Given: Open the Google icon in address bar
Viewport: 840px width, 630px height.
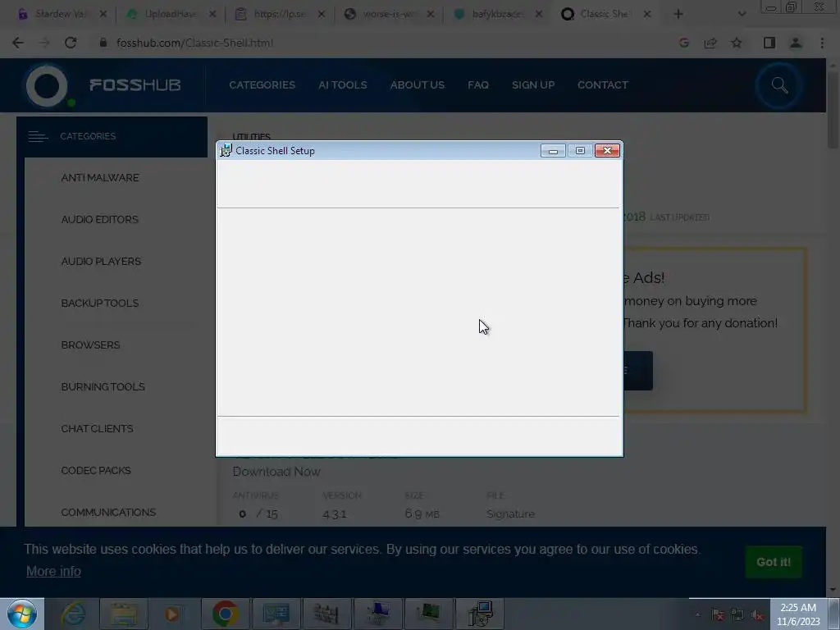Looking at the screenshot, I should point(683,43).
